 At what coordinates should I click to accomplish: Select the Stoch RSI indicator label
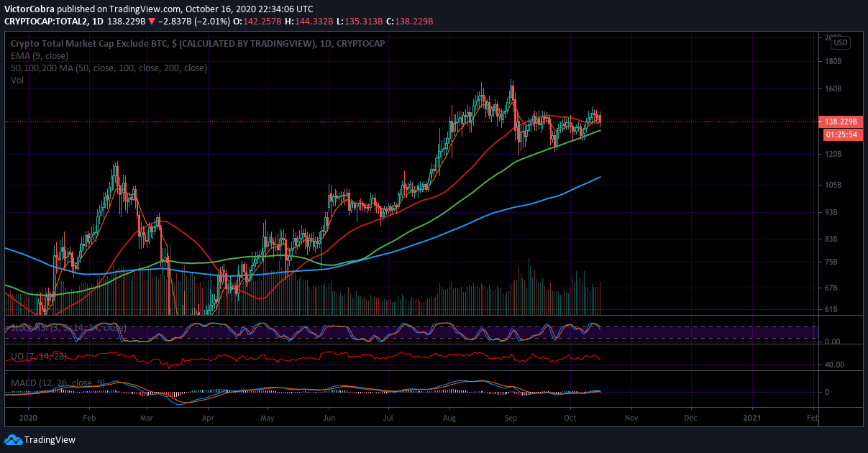[68, 328]
